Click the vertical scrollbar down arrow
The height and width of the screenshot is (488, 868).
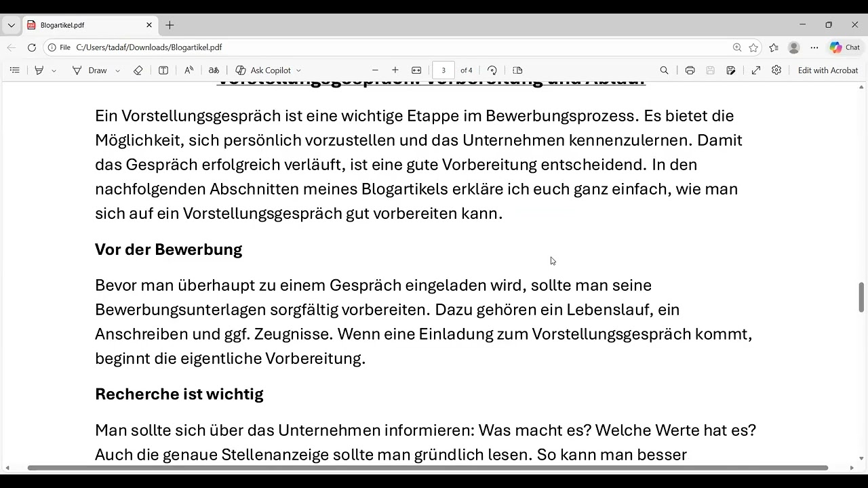[862, 459]
